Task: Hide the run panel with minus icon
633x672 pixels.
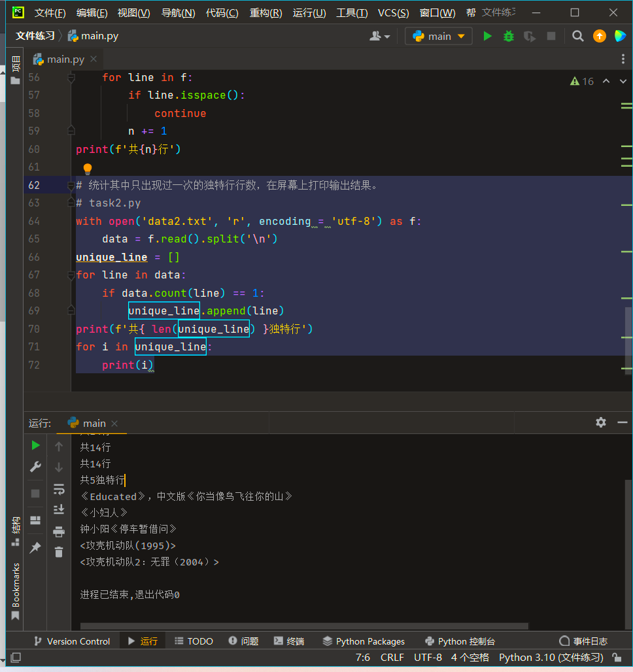Action: 623,422
